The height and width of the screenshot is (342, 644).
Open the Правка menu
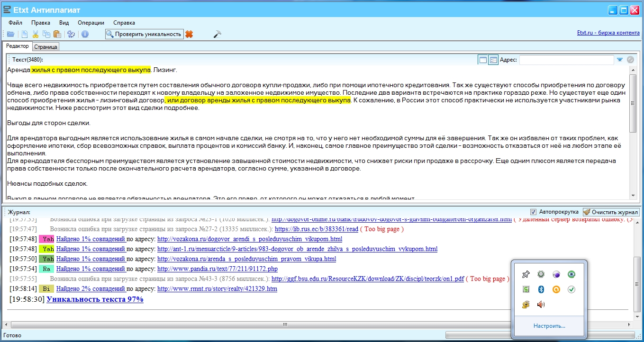[x=41, y=23]
